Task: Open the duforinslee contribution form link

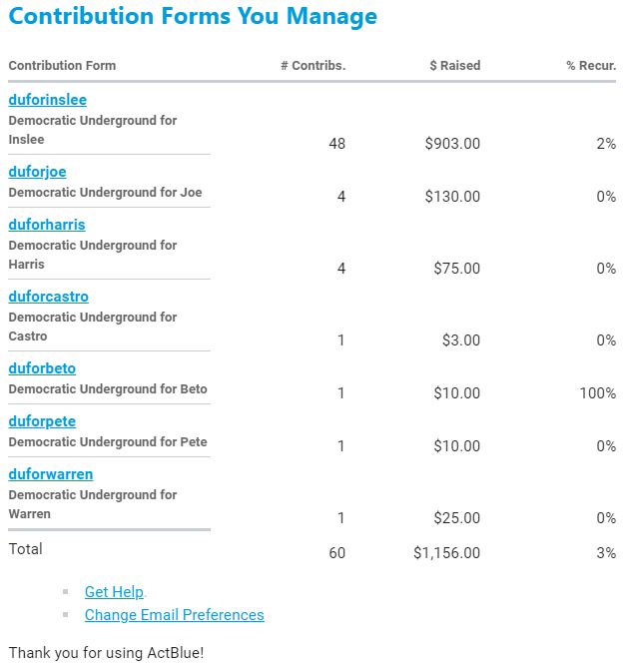Action: point(47,100)
